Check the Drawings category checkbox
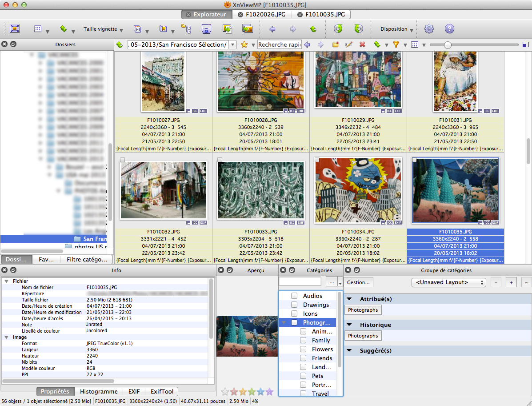Screen dimensions: 532x406 pyautogui.click(x=294, y=305)
